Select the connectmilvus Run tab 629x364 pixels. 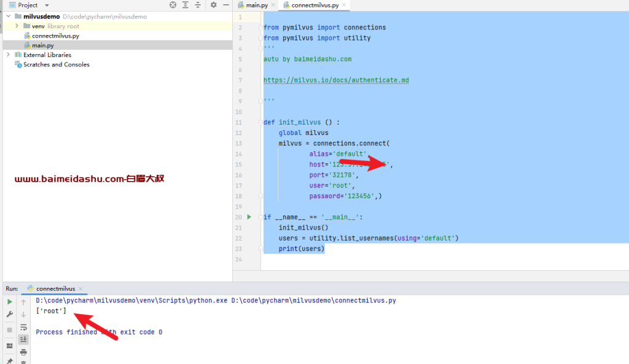pos(55,288)
